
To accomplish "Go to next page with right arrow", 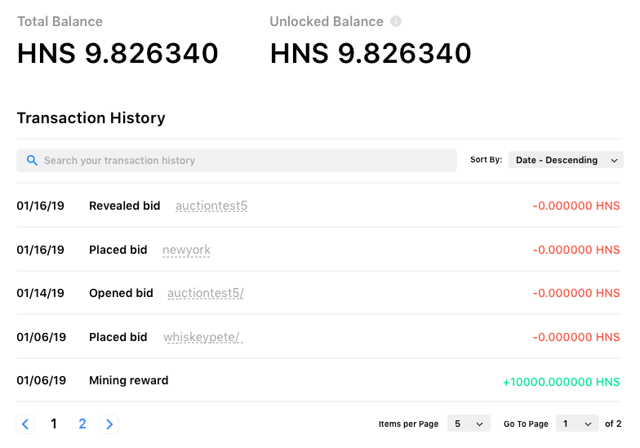I will (109, 424).
